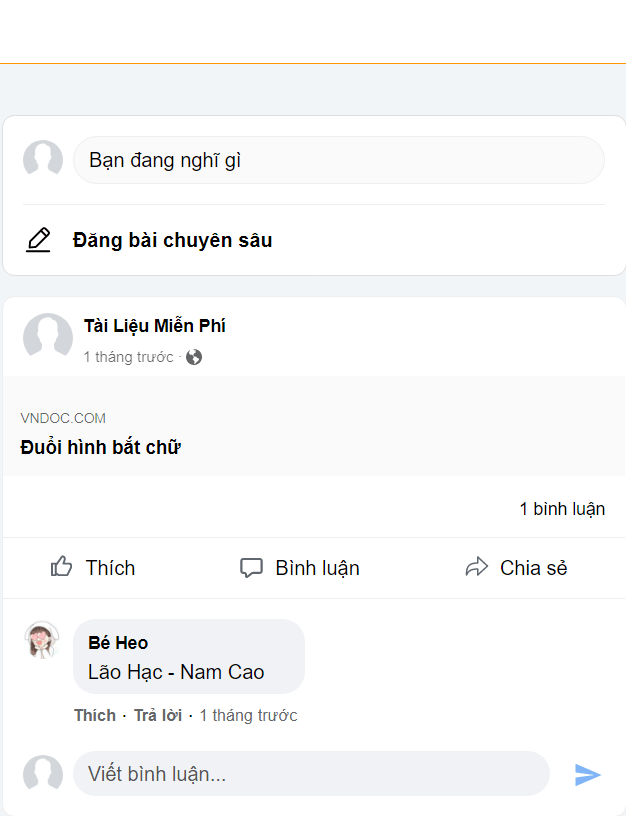Click the Bình luận speech bubble icon

(x=251, y=567)
